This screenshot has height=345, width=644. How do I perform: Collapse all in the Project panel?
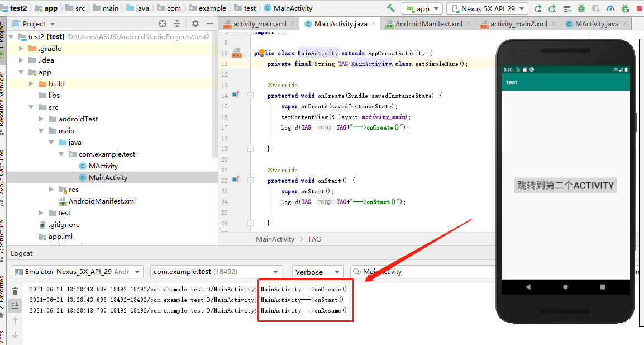(177, 24)
